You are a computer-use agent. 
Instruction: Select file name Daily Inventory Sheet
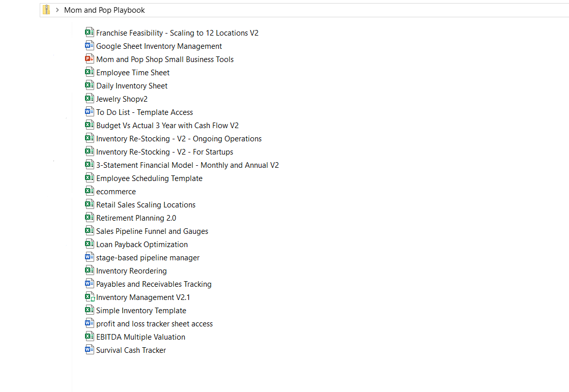[132, 86]
